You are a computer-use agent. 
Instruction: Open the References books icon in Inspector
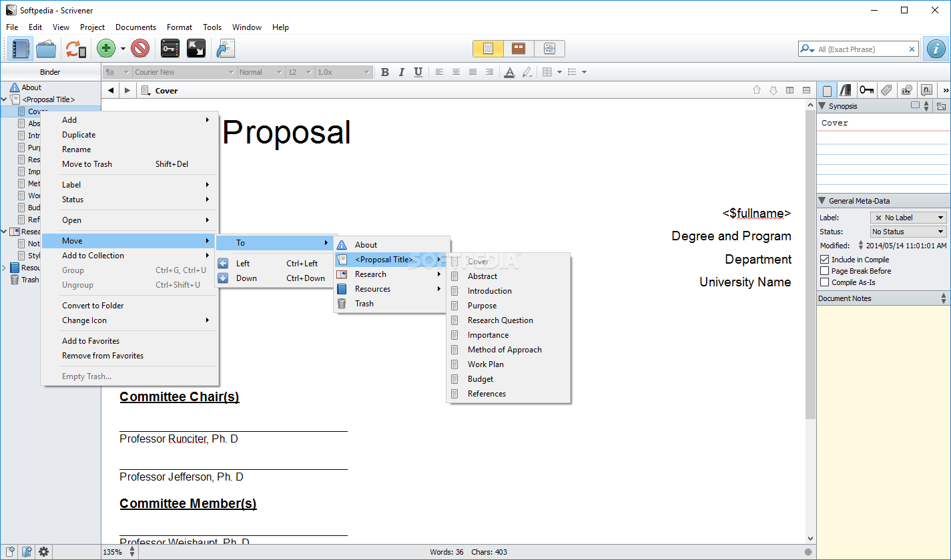[846, 90]
